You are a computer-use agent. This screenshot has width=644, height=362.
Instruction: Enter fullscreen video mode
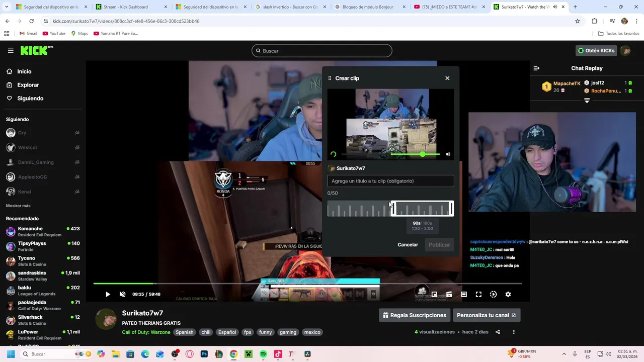tap(478, 294)
